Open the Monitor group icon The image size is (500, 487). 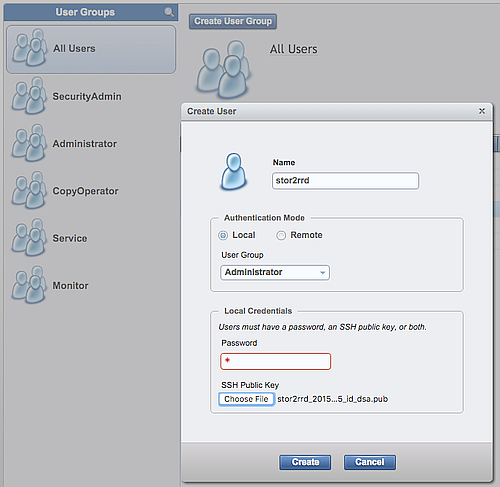pyautogui.click(x=29, y=285)
